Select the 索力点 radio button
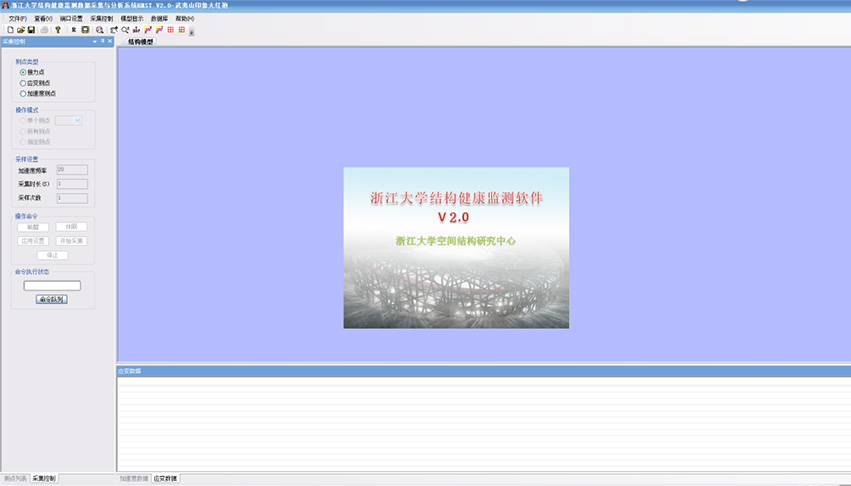The image size is (851, 486). click(23, 72)
